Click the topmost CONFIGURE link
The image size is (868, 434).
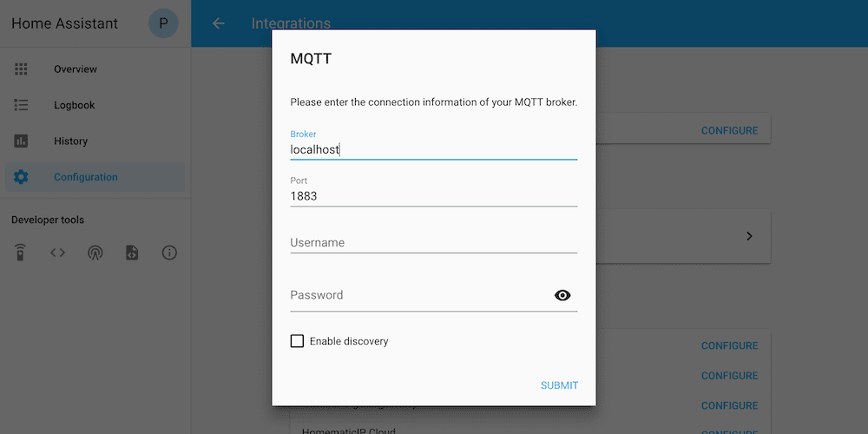click(729, 130)
